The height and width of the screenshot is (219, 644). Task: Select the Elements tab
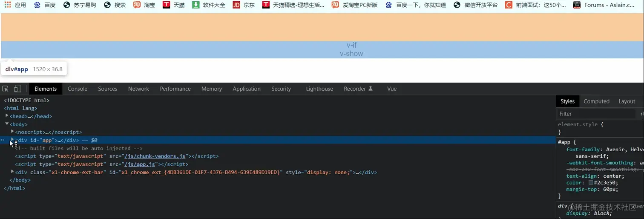pos(46,89)
